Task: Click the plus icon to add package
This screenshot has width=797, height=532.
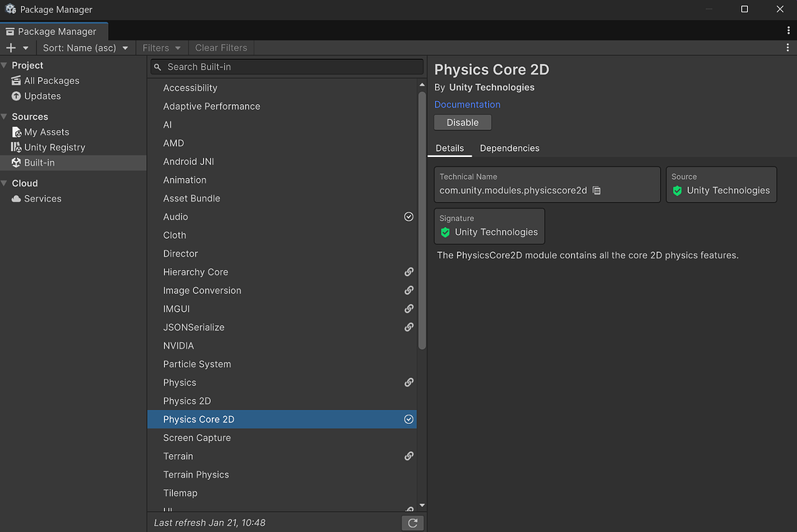Action: pyautogui.click(x=11, y=47)
